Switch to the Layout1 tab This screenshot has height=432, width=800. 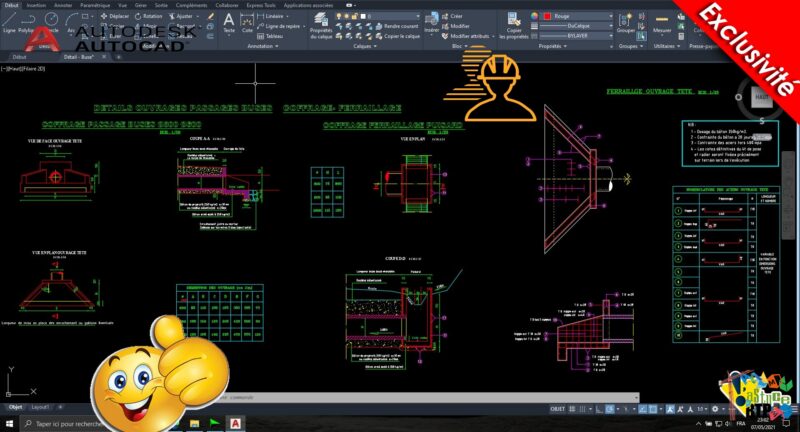(x=40, y=407)
